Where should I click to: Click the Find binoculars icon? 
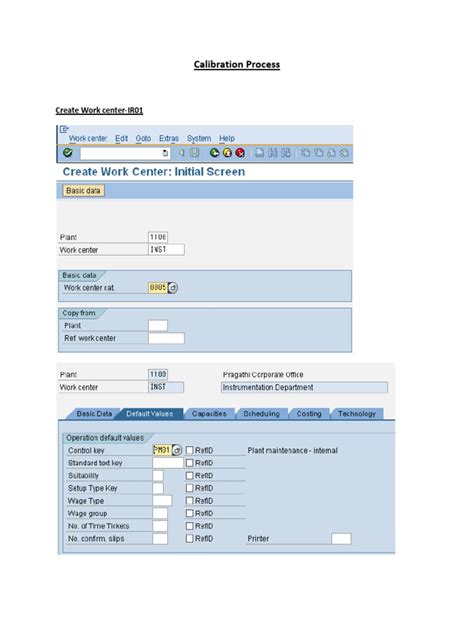click(x=273, y=153)
